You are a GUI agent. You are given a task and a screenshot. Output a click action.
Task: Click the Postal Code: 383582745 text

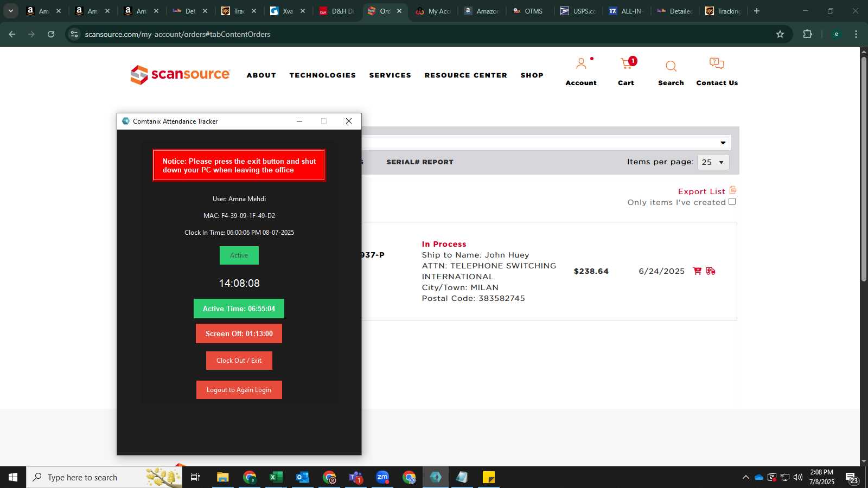473,298
